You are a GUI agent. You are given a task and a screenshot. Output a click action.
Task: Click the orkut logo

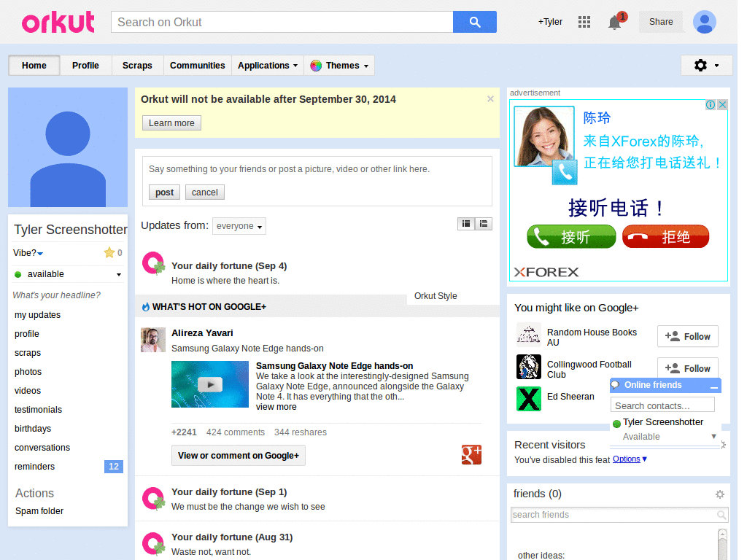click(x=58, y=22)
